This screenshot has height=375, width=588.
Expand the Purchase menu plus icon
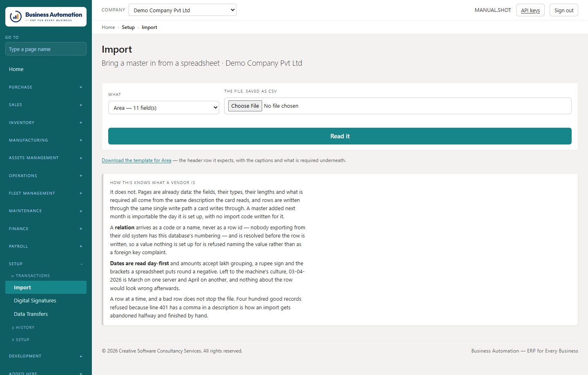[x=81, y=87]
